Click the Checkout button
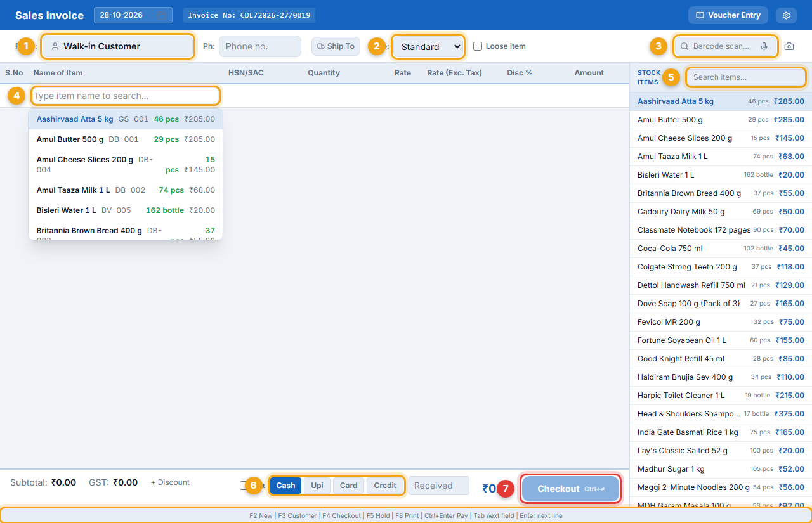 (570, 489)
